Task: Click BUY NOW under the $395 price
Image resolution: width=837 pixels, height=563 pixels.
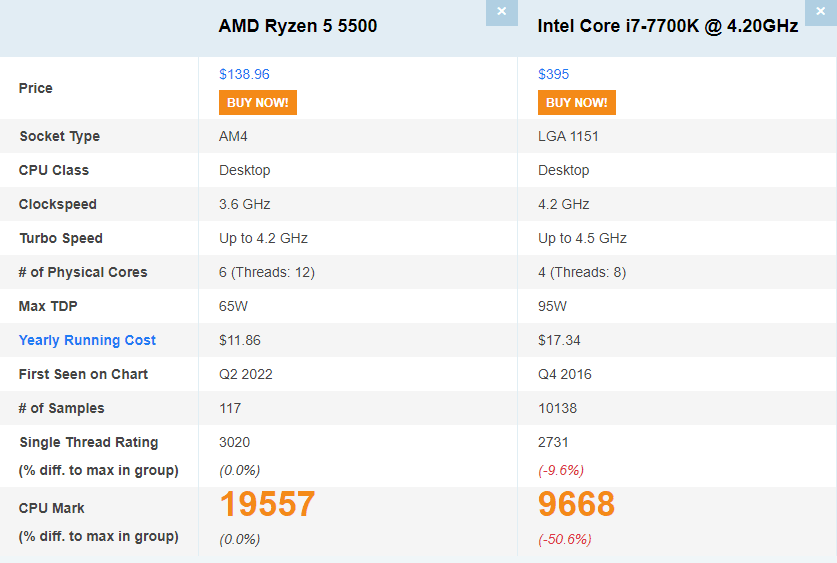Action: 577,102
